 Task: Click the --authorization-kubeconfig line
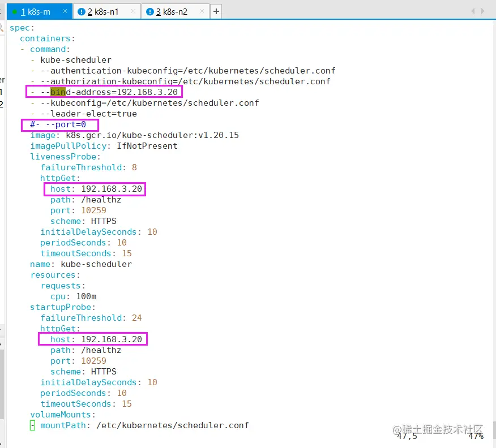(x=180, y=81)
